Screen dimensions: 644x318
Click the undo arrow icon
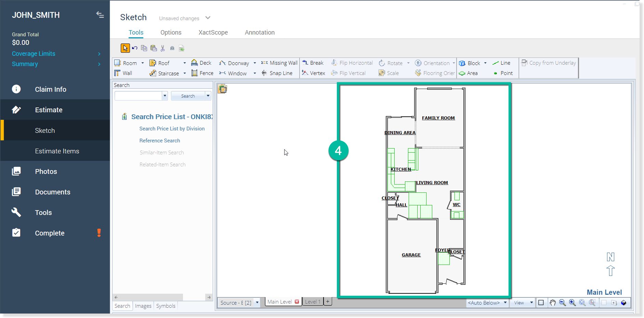coord(135,48)
